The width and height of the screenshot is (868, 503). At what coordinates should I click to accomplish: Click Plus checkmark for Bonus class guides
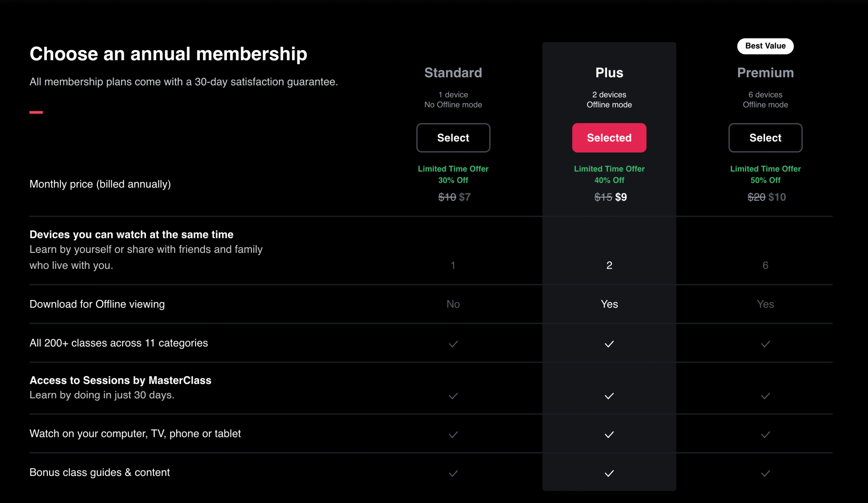click(609, 474)
